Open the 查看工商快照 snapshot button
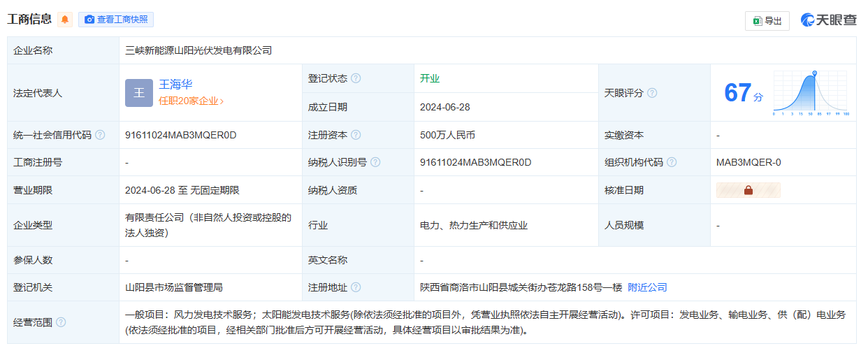This screenshot has width=868, height=353. 116,20
